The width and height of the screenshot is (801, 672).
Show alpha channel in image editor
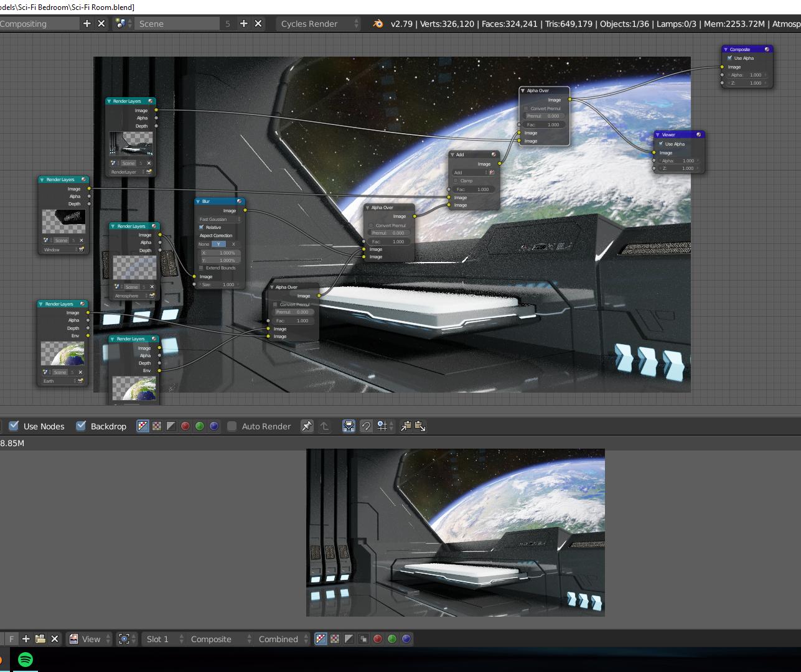349,639
